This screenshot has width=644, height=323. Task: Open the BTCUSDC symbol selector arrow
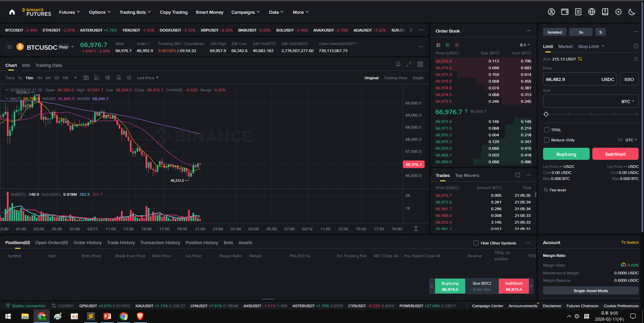click(72, 47)
